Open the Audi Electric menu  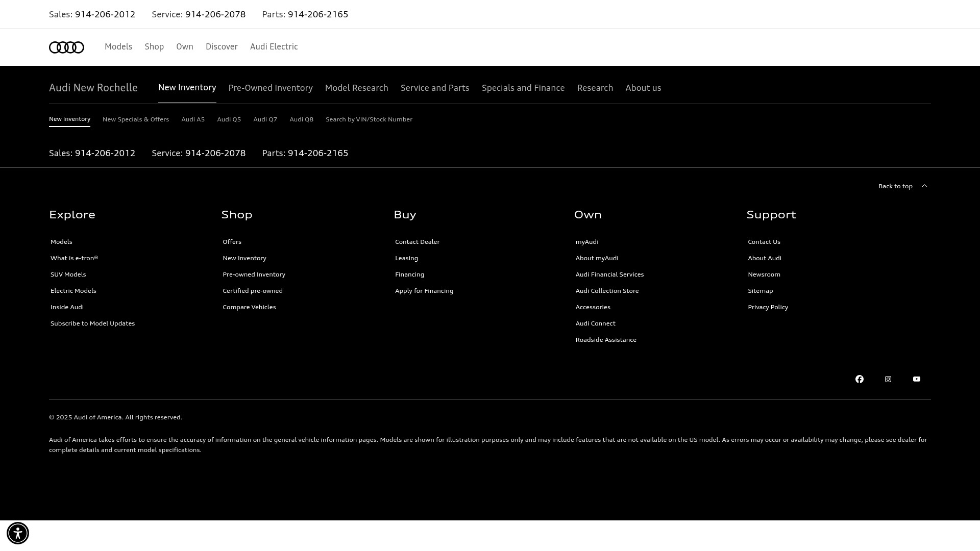(274, 47)
